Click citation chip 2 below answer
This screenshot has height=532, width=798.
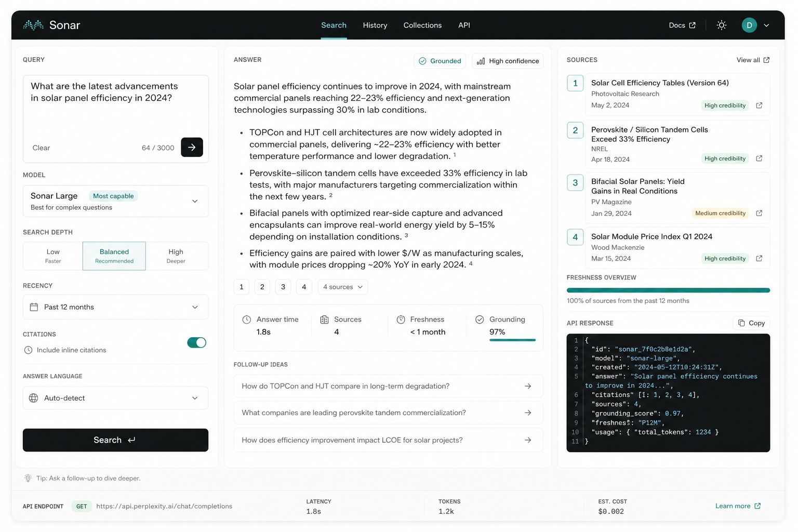262,287
